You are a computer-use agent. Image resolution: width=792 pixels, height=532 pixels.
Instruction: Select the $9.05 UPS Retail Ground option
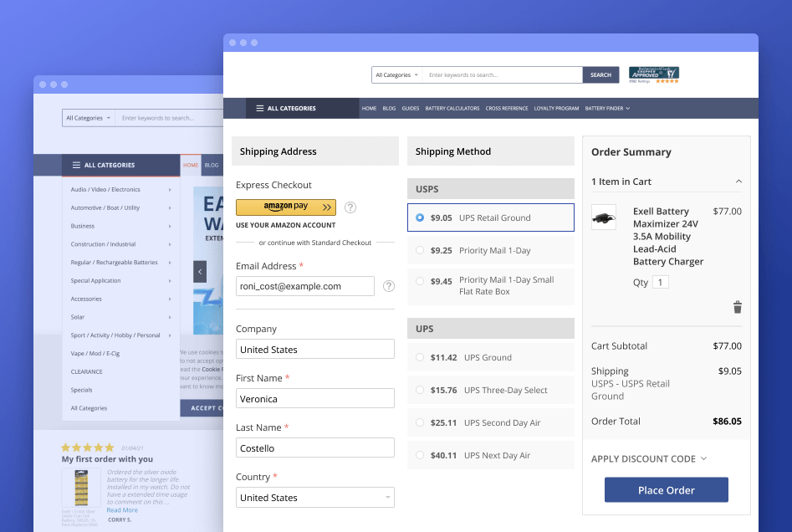[421, 217]
